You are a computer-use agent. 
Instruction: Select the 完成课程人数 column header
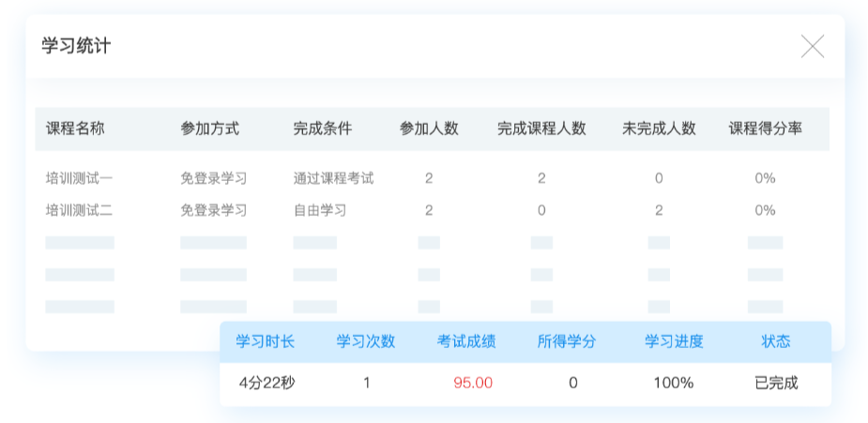[x=541, y=129]
